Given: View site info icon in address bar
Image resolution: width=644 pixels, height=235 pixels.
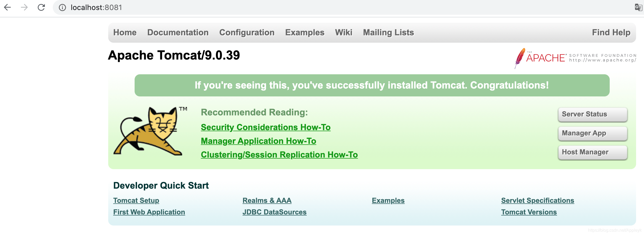Looking at the screenshot, I should [62, 8].
